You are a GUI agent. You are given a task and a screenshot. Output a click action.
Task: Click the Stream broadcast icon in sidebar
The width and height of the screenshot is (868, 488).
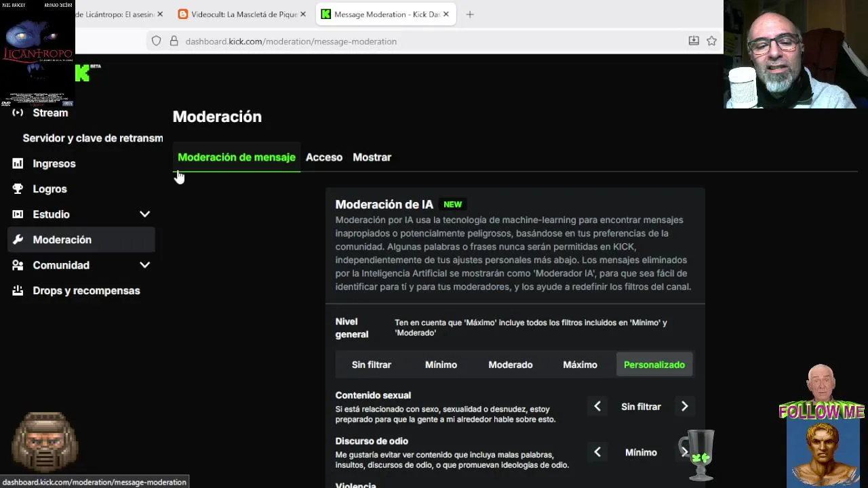[x=18, y=113]
